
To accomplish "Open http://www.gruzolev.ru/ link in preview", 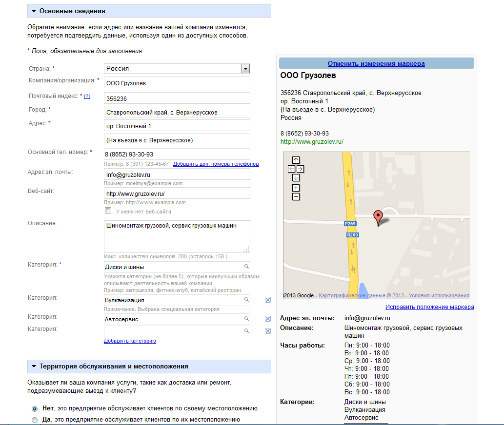I will 312,141.
